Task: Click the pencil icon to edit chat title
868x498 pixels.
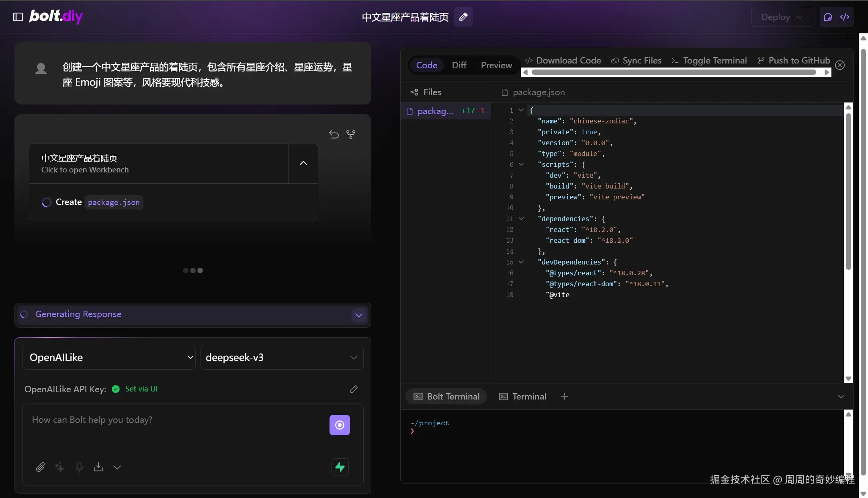Action: (463, 17)
